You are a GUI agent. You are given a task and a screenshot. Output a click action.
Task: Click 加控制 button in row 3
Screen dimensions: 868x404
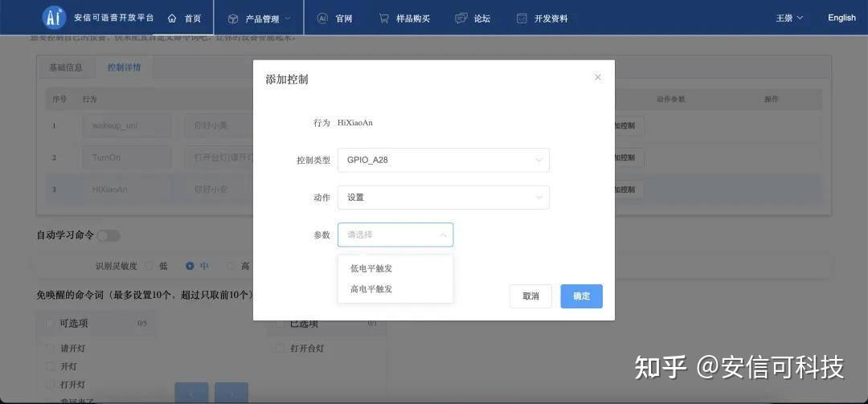[x=628, y=190]
